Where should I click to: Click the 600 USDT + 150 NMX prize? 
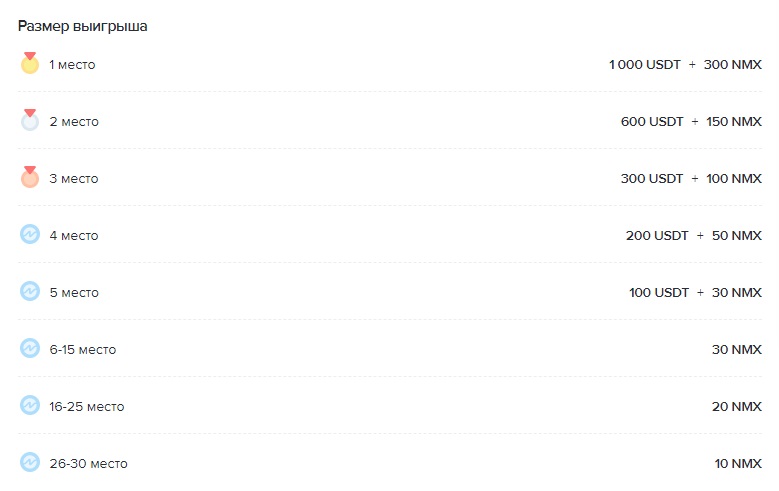691,122
